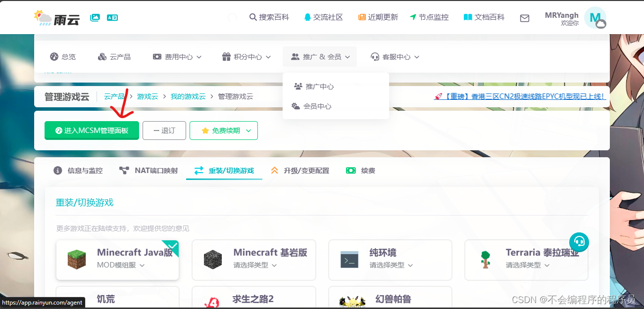Open 交流社区 community link
The height and width of the screenshot is (309, 644).
click(x=323, y=17)
